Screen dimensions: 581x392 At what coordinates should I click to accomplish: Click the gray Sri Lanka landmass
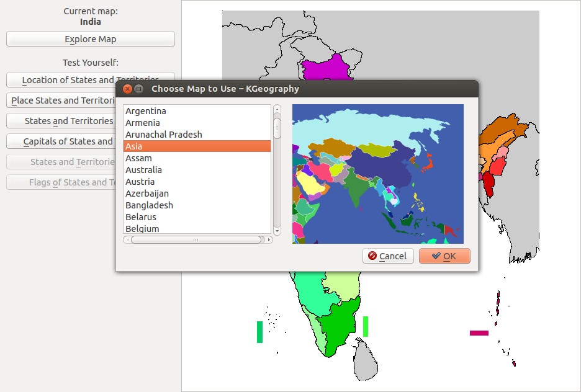(366, 363)
